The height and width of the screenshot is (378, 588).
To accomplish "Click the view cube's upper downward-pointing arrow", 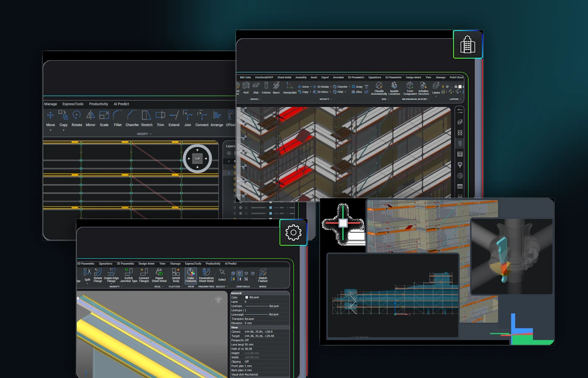I will (197, 150).
